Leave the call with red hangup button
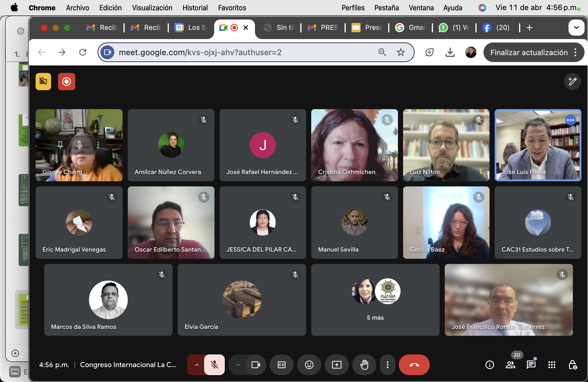 (414, 365)
